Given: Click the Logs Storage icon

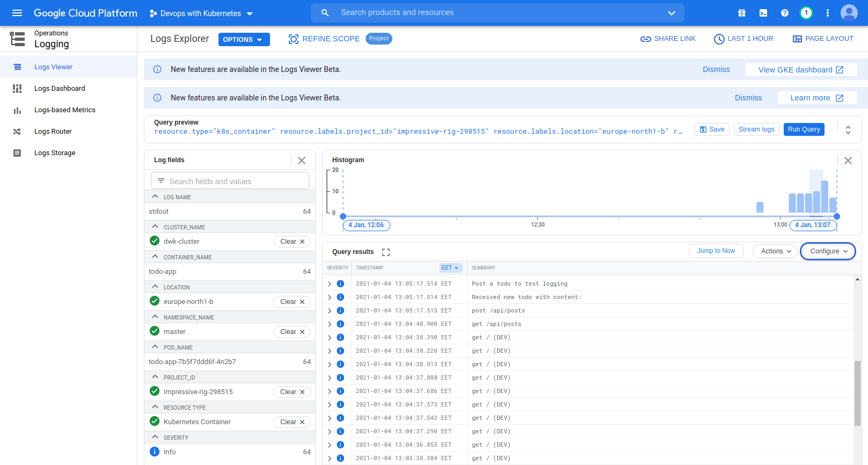Looking at the screenshot, I should (17, 153).
